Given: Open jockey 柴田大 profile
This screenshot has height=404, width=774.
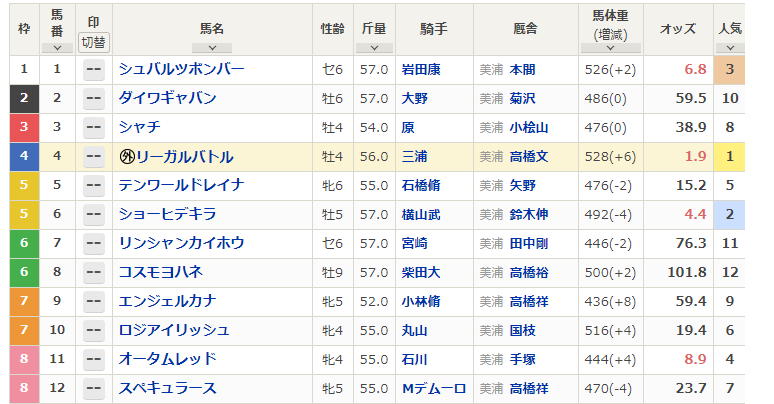Looking at the screenshot, I should pyautogui.click(x=421, y=272).
